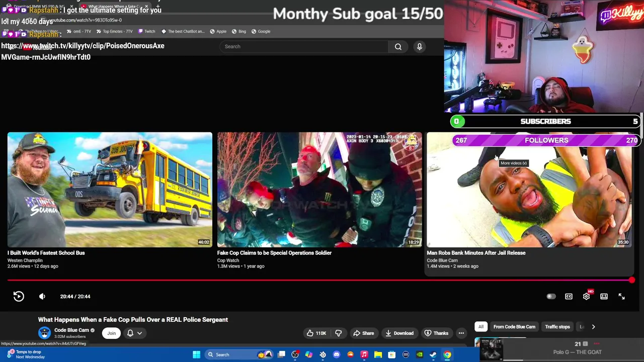Open the Windows Start menu
The height and width of the screenshot is (362, 644).
196,354
